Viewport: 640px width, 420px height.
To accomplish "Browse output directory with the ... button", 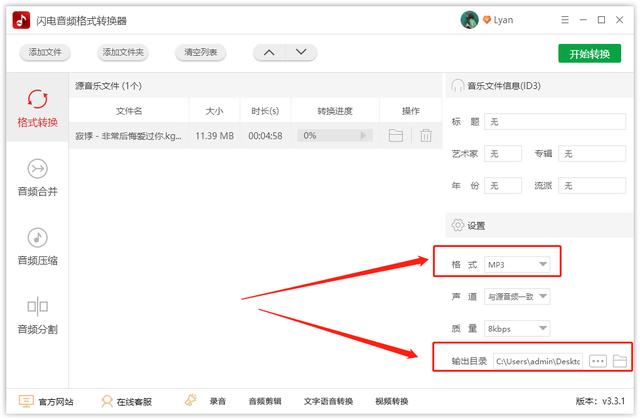I will 598,361.
